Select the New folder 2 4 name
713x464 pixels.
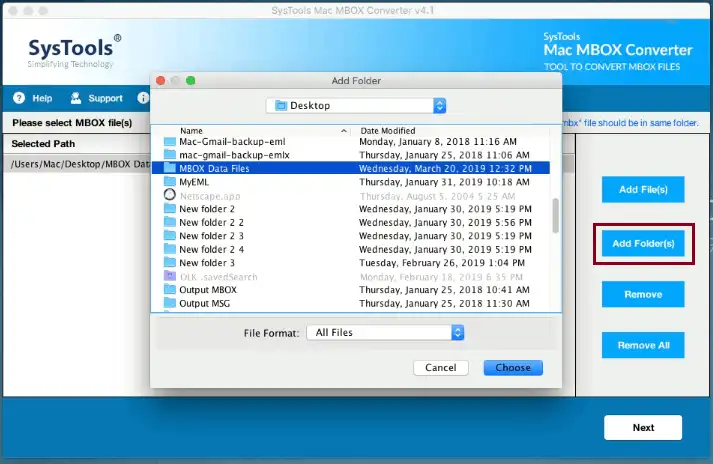(x=211, y=249)
